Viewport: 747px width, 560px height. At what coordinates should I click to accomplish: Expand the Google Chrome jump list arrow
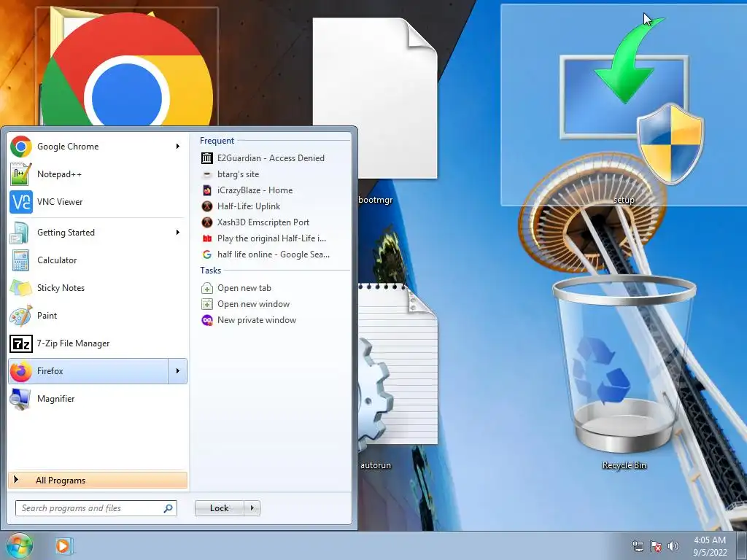(x=178, y=146)
